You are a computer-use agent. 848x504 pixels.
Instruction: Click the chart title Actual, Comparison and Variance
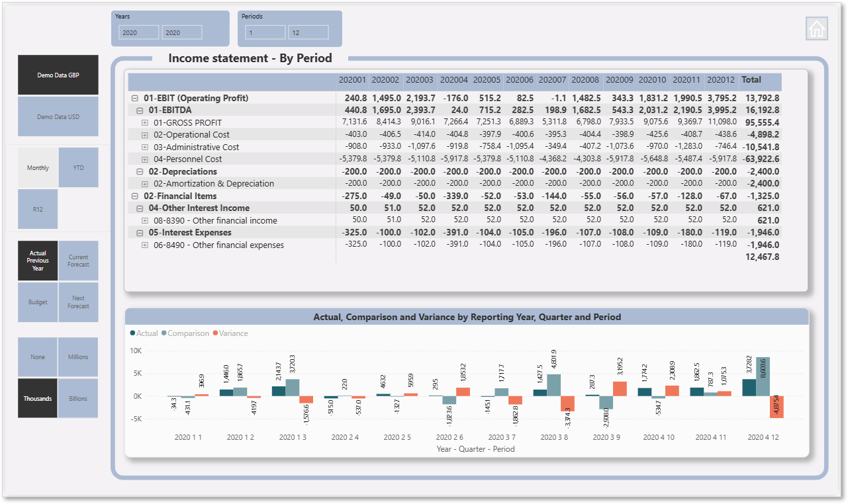467,317
